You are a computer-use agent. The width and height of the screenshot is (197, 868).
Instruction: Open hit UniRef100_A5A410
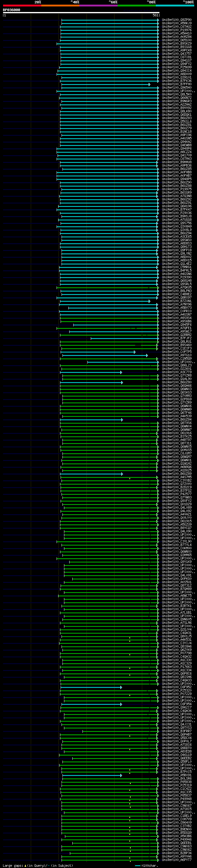click(x=176, y=33)
